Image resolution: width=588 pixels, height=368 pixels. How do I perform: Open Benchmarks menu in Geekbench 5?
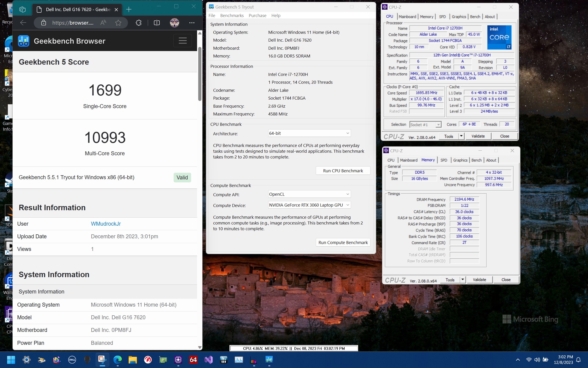point(232,15)
